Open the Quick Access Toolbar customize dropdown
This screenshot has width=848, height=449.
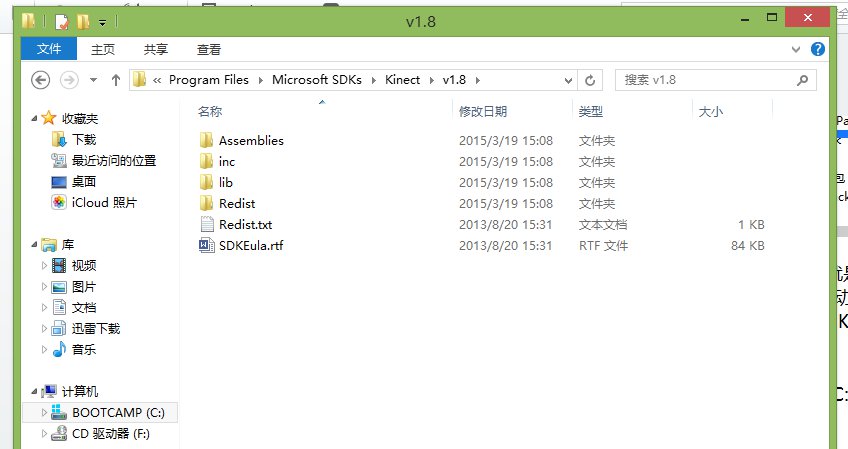tap(102, 23)
